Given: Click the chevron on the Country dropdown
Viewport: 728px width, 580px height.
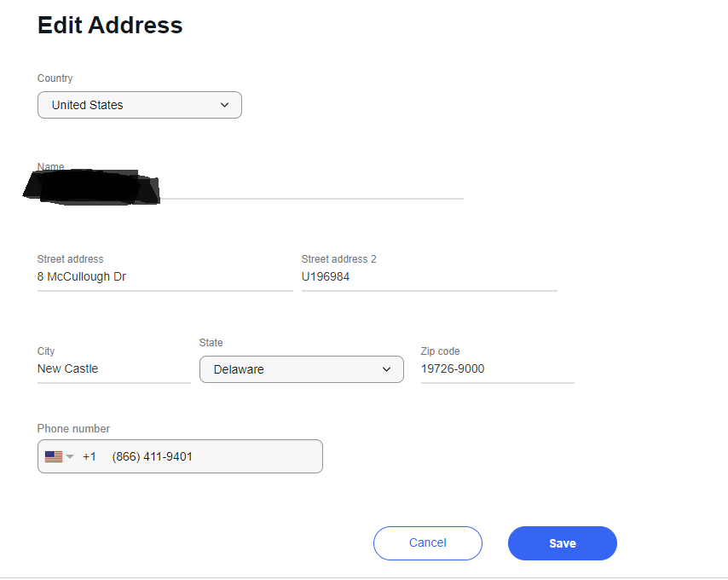Looking at the screenshot, I should [225, 105].
